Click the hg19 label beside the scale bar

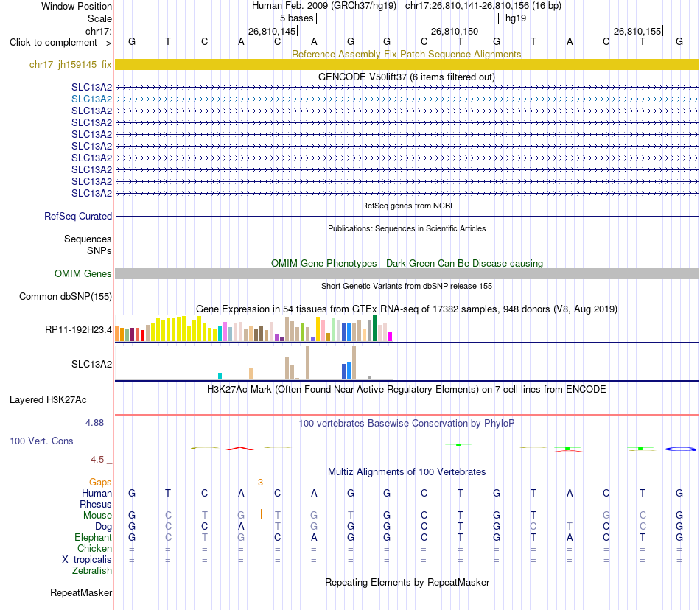(x=516, y=18)
